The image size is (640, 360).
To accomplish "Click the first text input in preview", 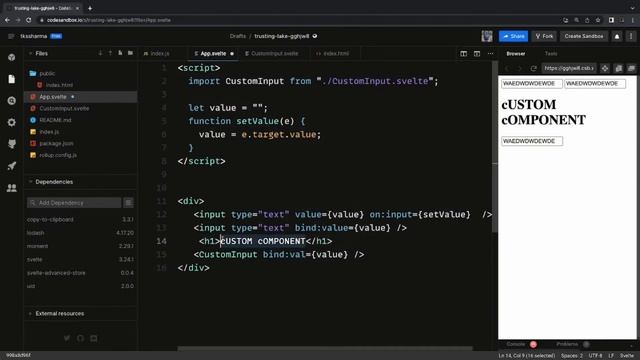I will coord(532,84).
